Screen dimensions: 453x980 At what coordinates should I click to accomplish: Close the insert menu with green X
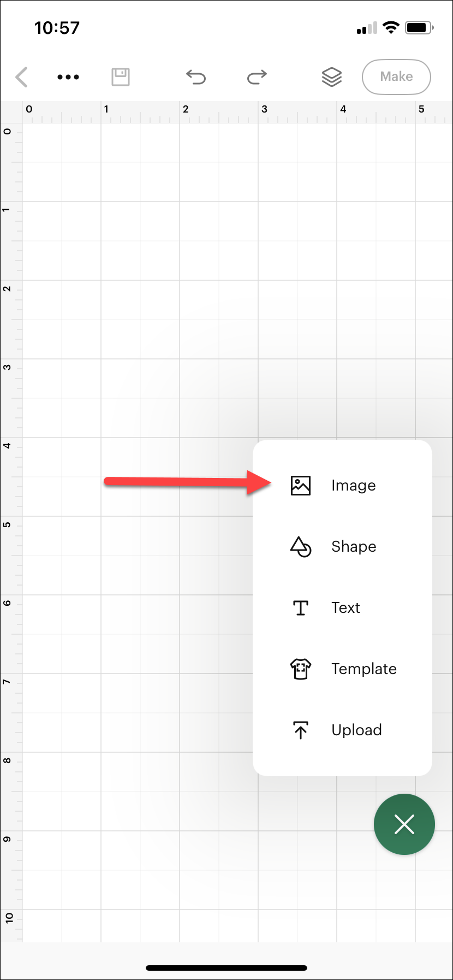(x=404, y=824)
